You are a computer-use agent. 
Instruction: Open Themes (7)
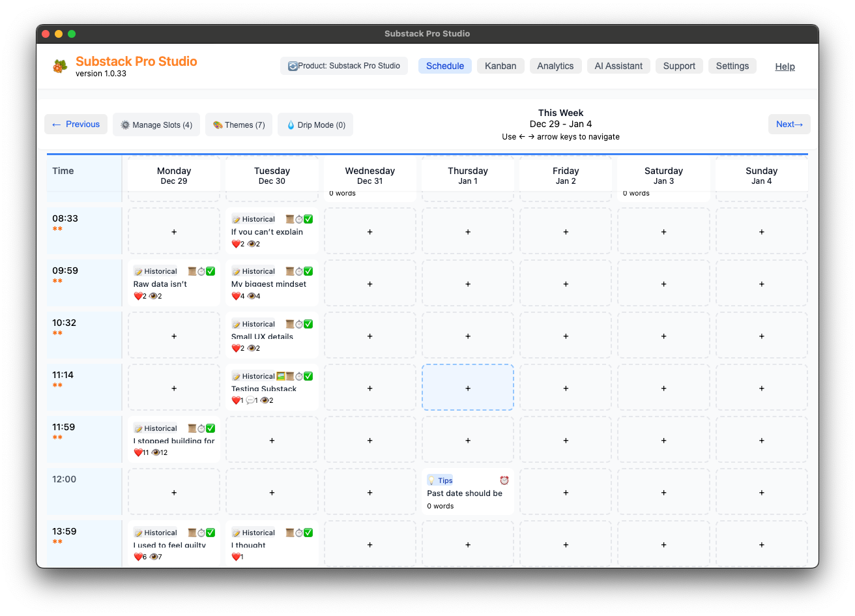tap(239, 125)
